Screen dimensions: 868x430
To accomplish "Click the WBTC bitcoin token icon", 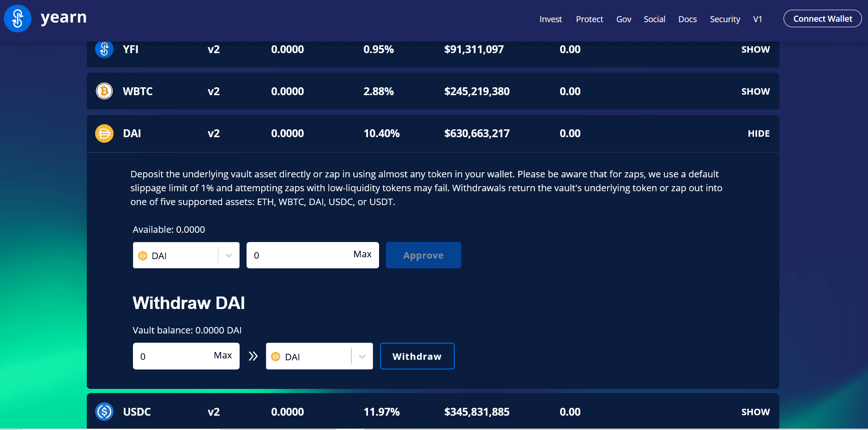I will point(104,91).
